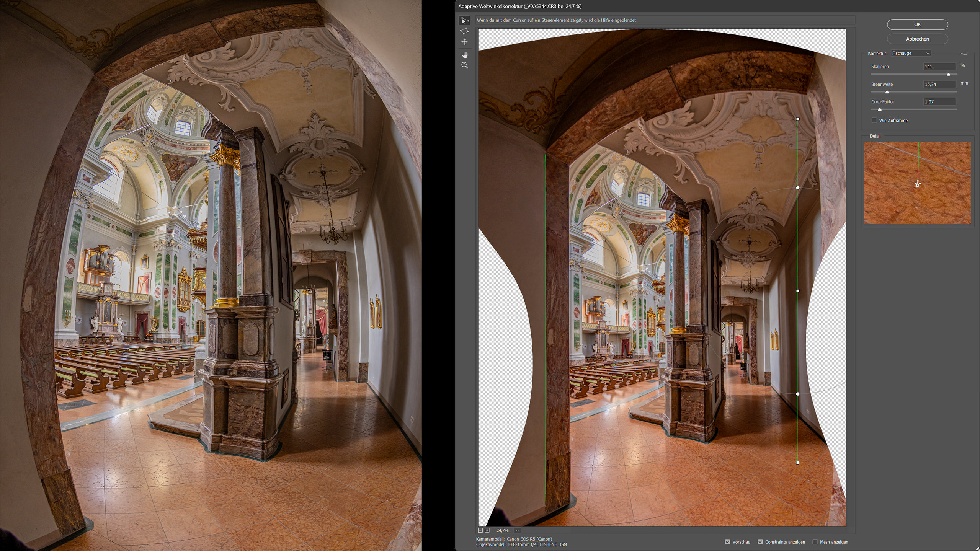980x551 pixels.
Task: Click the Skalieren slider handle
Action: [x=948, y=74]
